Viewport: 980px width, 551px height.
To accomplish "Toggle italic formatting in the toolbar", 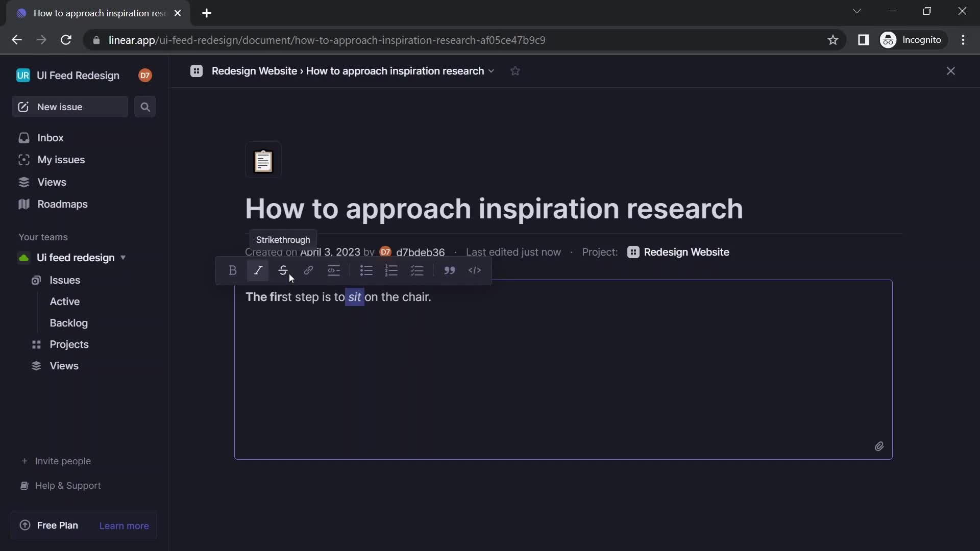I will click(x=258, y=270).
